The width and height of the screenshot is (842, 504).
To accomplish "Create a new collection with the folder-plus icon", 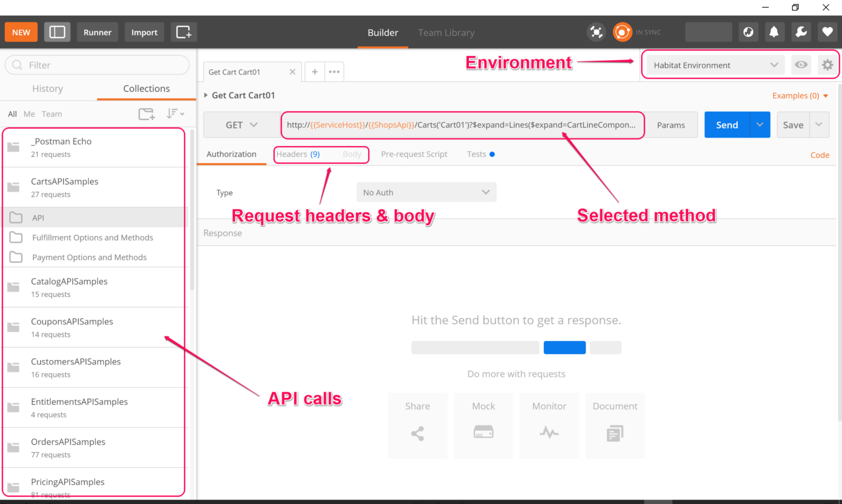I will coord(146,114).
